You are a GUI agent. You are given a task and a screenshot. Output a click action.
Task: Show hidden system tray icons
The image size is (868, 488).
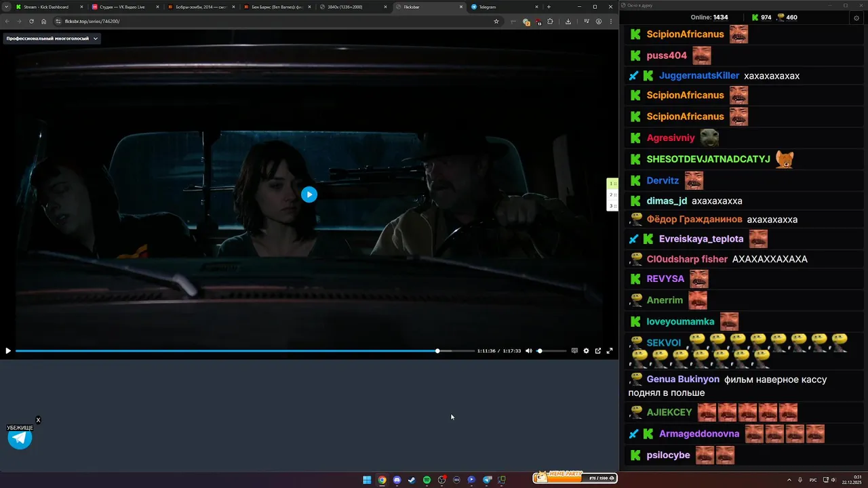(789, 480)
